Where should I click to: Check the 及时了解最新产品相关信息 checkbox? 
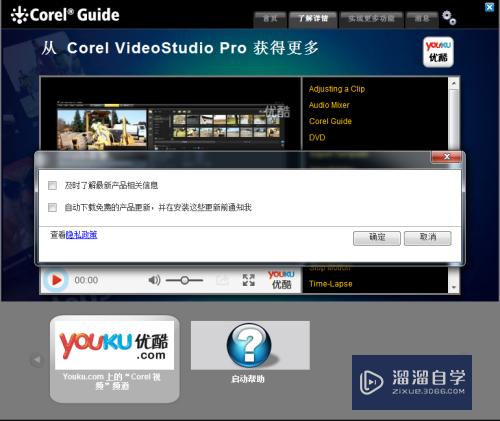[52, 185]
